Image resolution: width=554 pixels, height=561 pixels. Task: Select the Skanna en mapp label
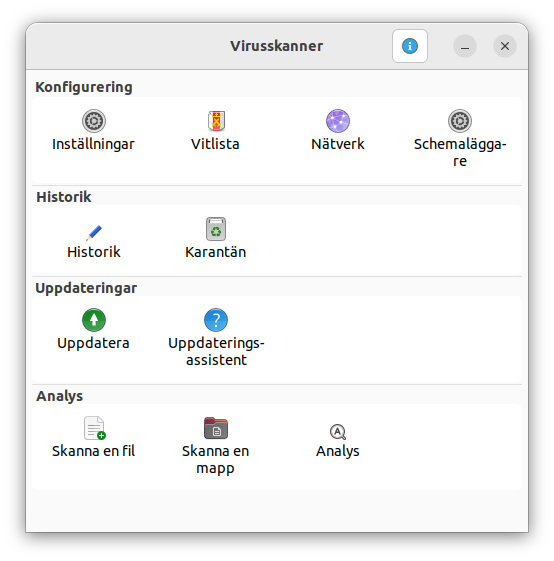(x=215, y=459)
